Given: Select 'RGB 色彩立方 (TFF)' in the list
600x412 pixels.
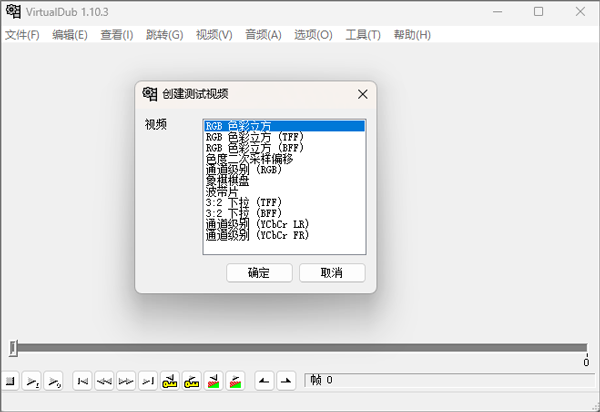Looking at the screenshot, I should pyautogui.click(x=284, y=137).
